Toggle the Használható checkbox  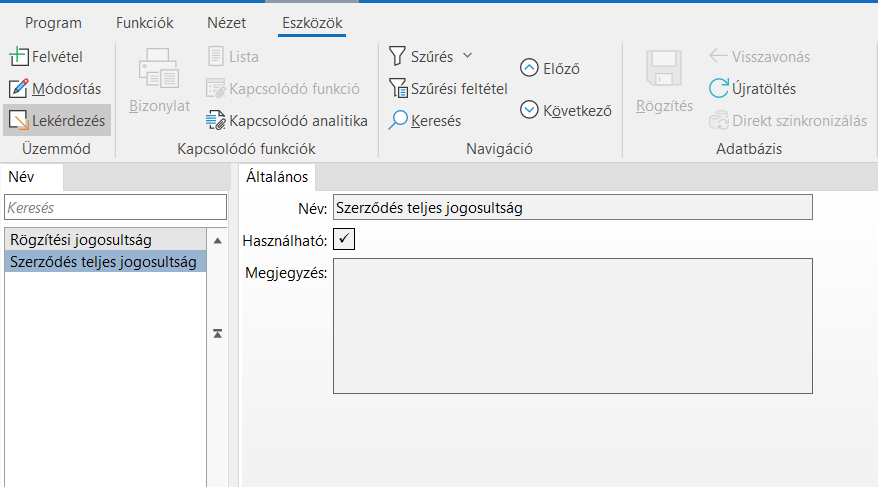tap(344, 240)
